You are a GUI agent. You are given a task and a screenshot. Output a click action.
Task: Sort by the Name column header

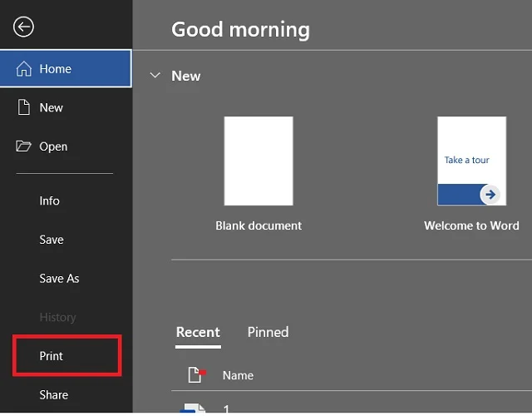(239, 375)
